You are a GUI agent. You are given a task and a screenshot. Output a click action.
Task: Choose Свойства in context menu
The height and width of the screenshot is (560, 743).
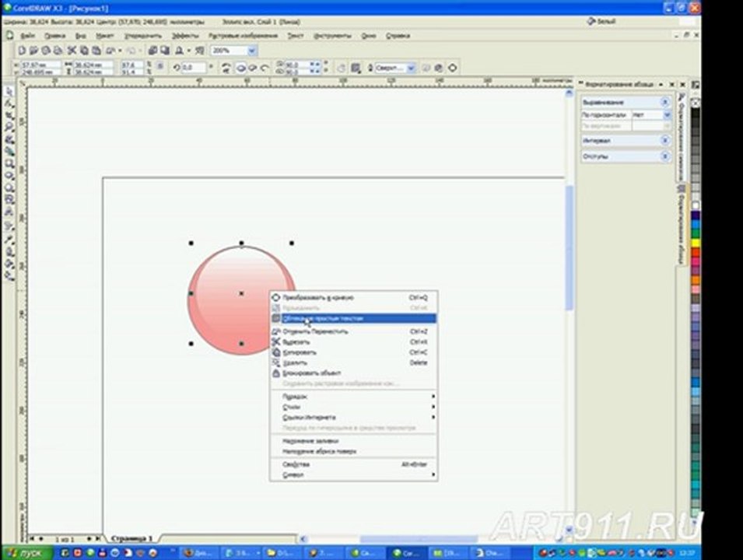pyautogui.click(x=353, y=464)
